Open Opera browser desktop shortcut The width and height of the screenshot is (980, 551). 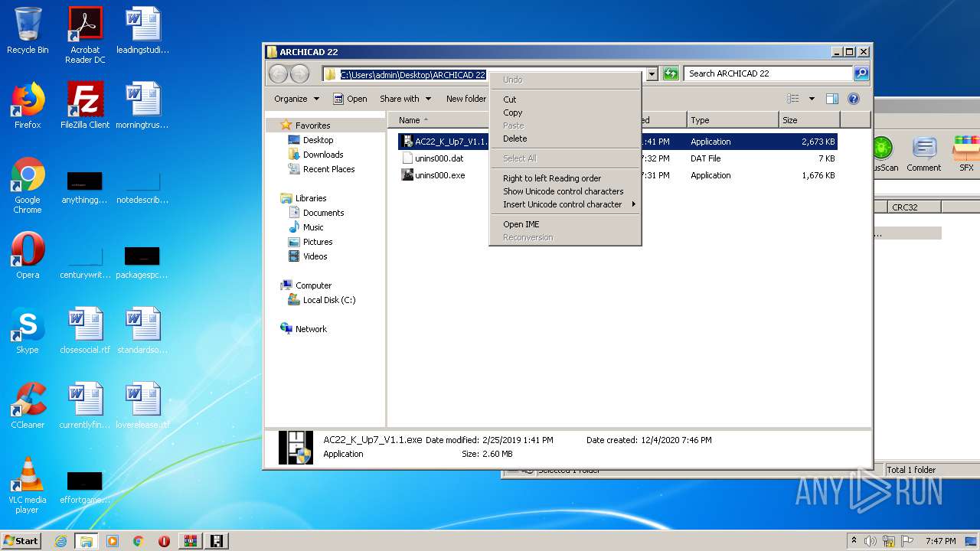[28, 256]
